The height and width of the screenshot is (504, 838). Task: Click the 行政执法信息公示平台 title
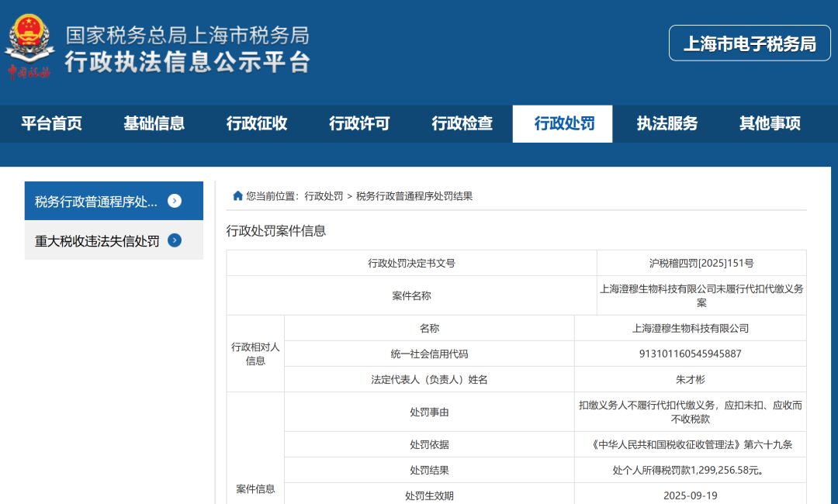click(188, 62)
